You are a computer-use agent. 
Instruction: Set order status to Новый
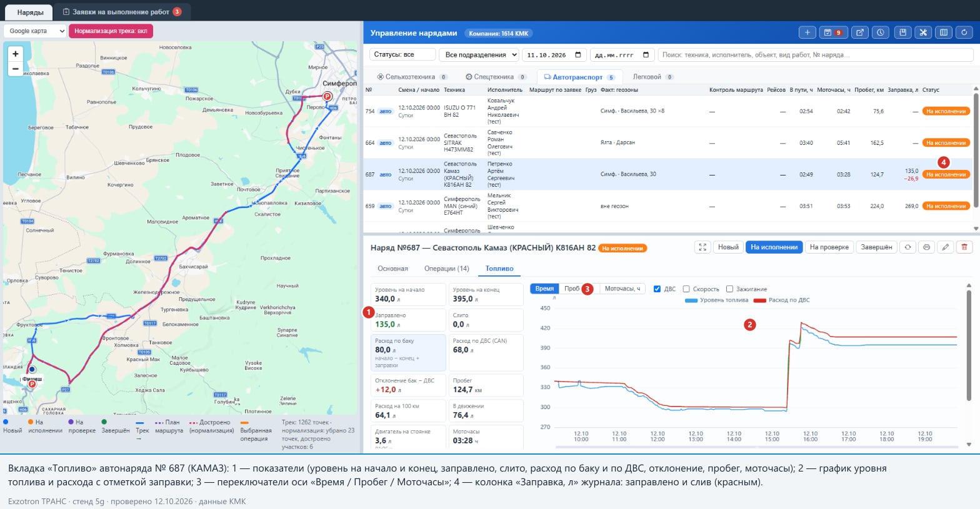[x=728, y=247]
